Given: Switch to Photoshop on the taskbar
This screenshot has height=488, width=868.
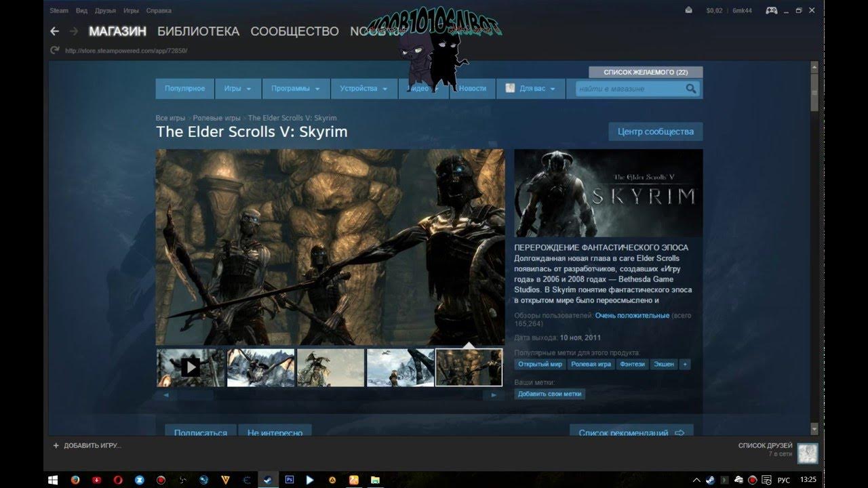Looking at the screenshot, I should tap(290, 480).
